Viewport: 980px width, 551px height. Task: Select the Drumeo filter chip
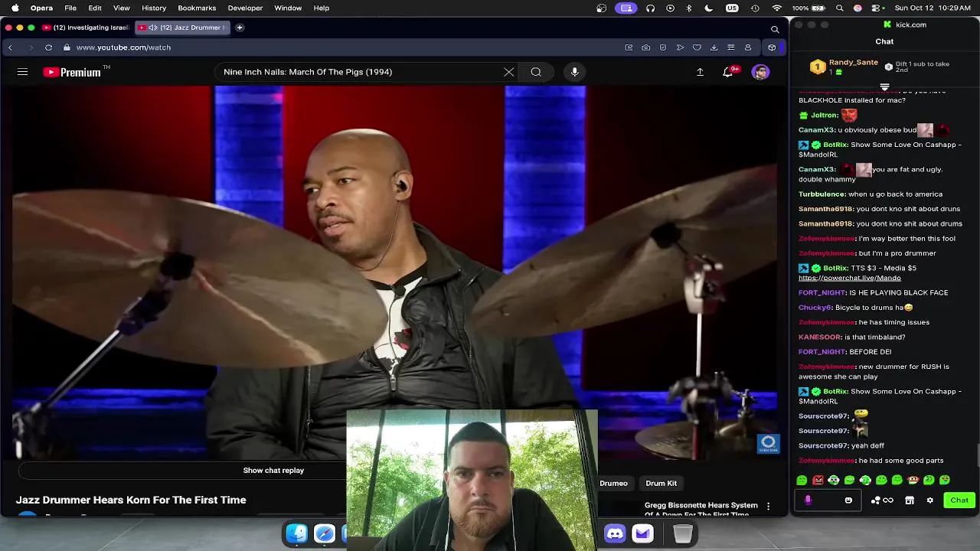(613, 484)
